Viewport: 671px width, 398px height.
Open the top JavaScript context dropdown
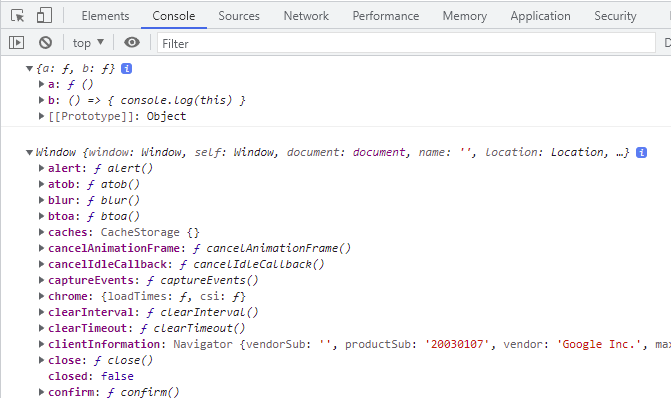tap(88, 43)
